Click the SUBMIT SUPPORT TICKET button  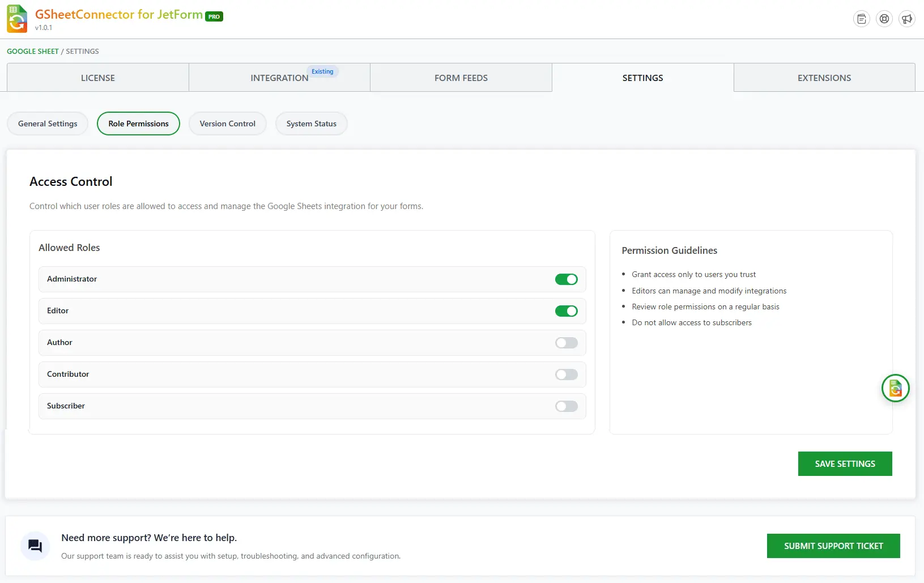click(x=833, y=546)
